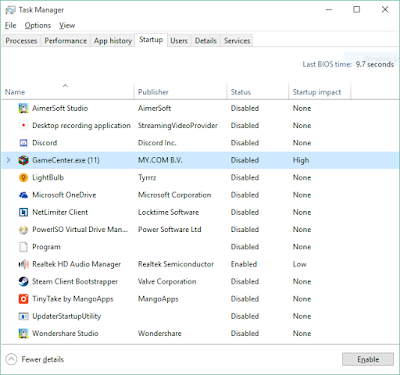Click the High startup impact value
Image resolution: width=400 pixels, height=375 pixels.
coord(301,160)
